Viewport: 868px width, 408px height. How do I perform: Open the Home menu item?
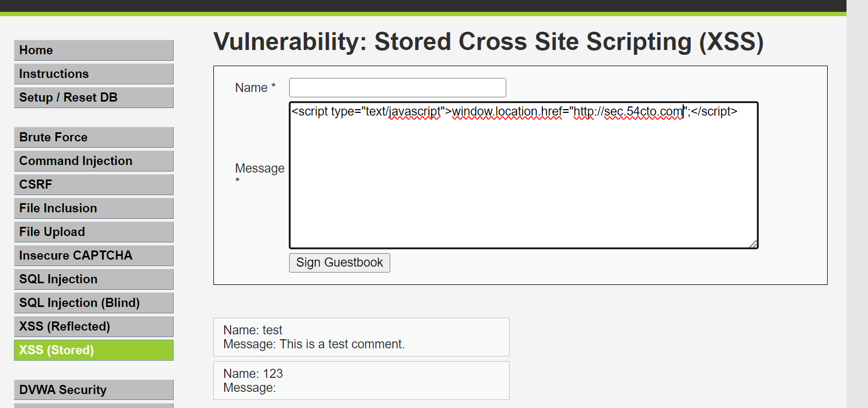(94, 50)
